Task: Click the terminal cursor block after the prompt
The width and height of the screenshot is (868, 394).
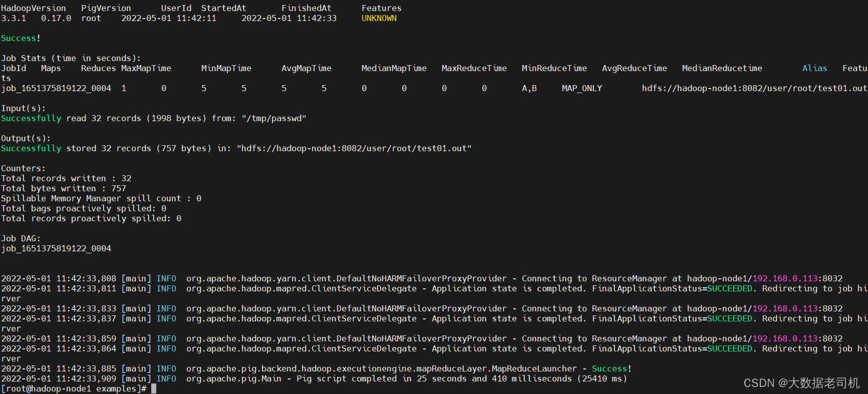Action: pos(154,388)
